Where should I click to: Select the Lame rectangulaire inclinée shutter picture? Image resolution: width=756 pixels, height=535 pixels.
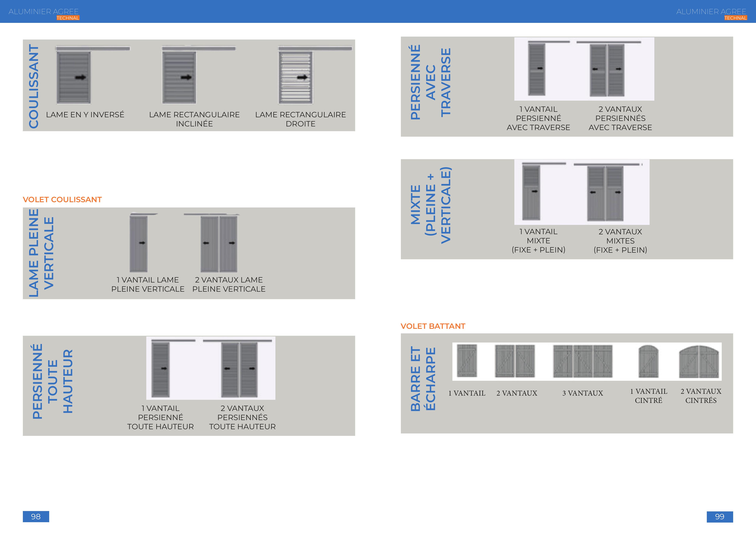click(x=179, y=77)
